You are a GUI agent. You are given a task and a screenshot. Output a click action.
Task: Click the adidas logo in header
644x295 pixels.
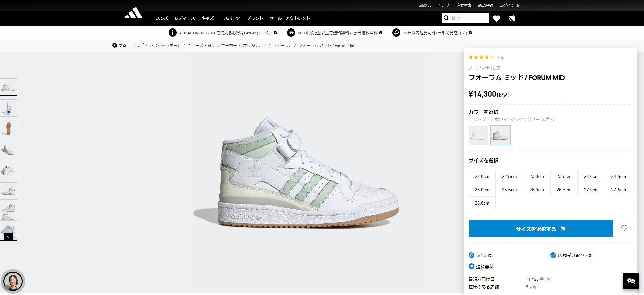click(x=133, y=13)
